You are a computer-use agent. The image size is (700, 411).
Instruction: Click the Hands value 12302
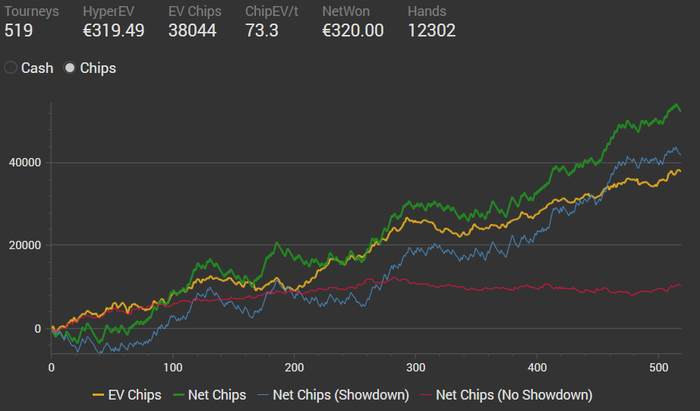click(x=432, y=31)
